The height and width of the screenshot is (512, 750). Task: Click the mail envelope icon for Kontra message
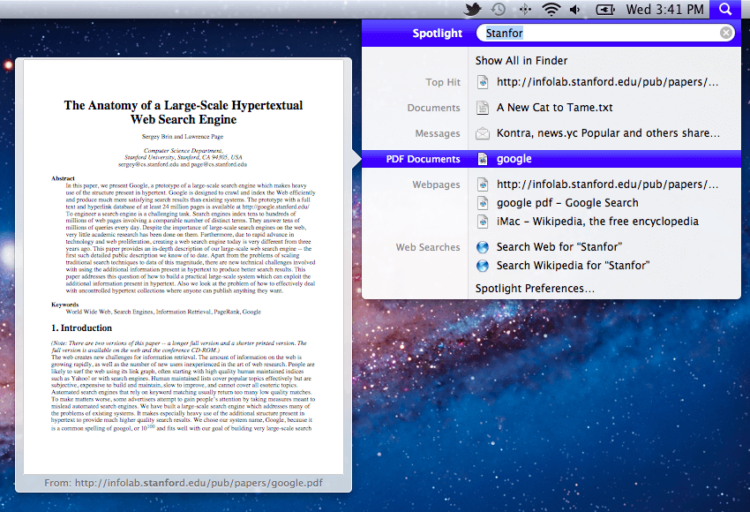(x=483, y=133)
